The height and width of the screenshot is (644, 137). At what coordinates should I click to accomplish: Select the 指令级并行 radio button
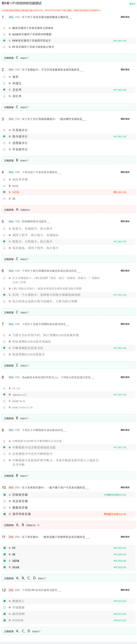click(x=4, y=136)
